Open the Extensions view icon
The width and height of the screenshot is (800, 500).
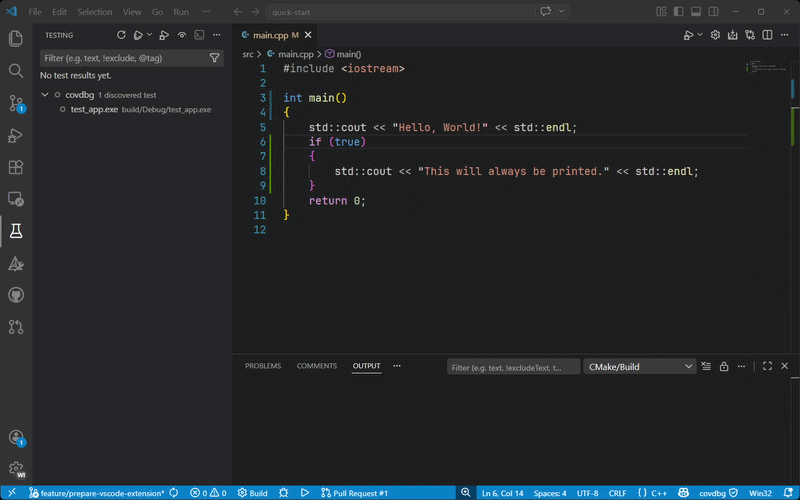[15, 167]
